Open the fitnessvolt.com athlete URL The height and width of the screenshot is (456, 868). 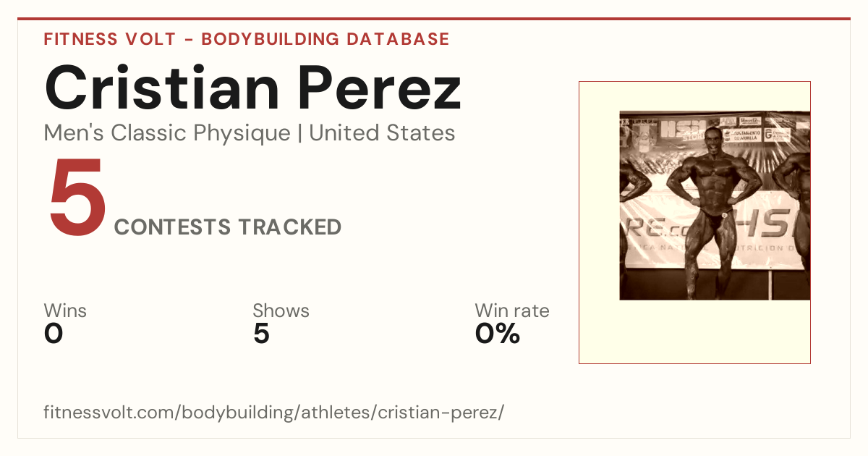click(273, 413)
